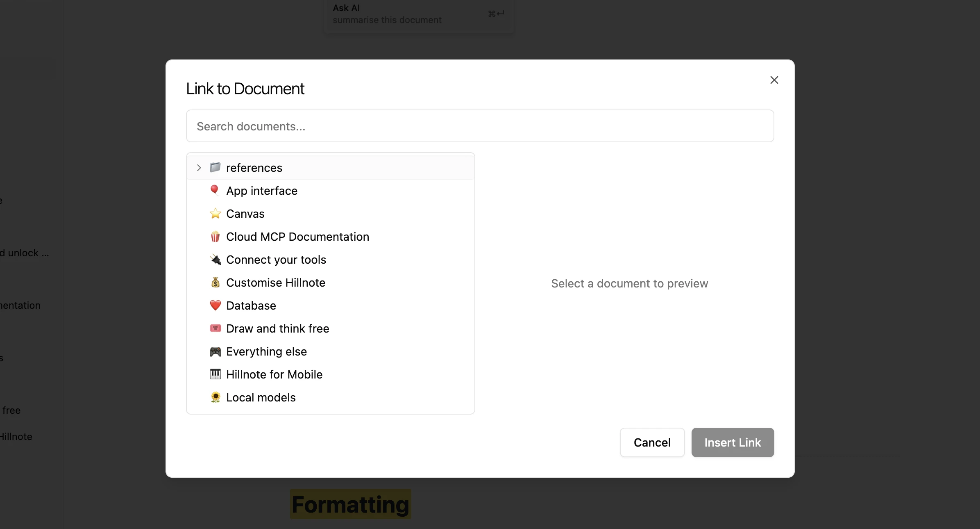
Task: Select the Cloud MCP Documentation entry
Action: click(x=331, y=237)
